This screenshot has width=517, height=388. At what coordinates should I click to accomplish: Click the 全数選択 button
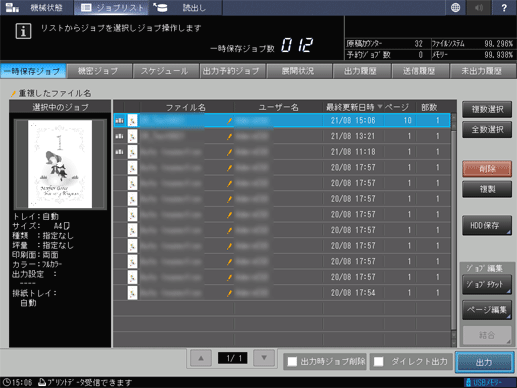pyautogui.click(x=487, y=130)
